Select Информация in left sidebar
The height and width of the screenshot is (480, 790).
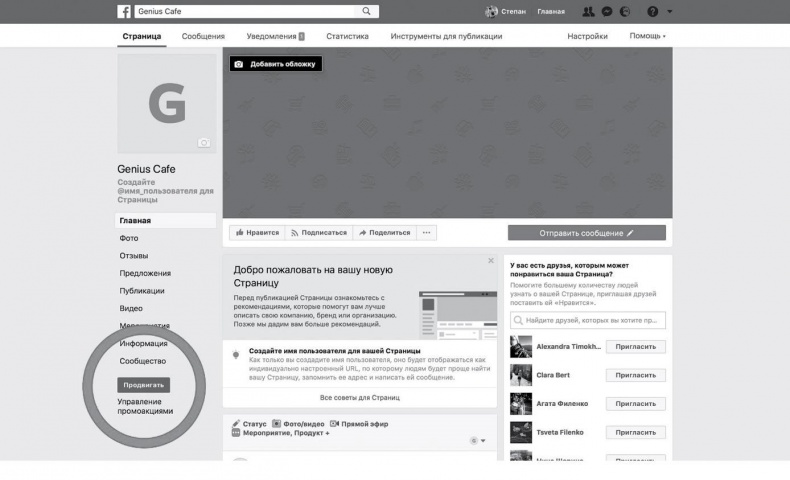click(144, 344)
